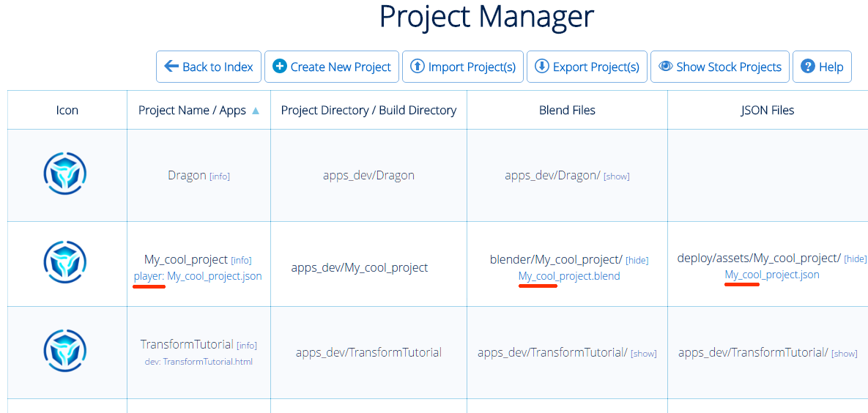Click the Export Project(s) button
Screen dimensions: 868x413
(x=587, y=67)
